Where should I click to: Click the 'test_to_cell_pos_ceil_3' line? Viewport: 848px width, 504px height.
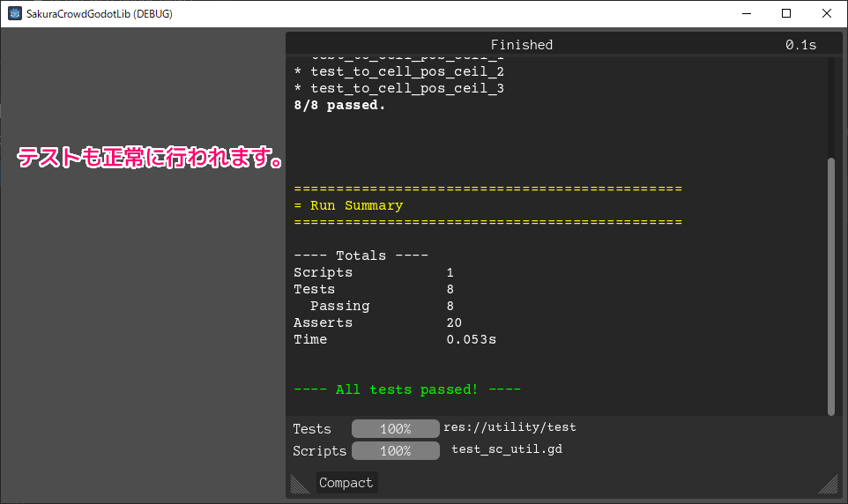(398, 89)
